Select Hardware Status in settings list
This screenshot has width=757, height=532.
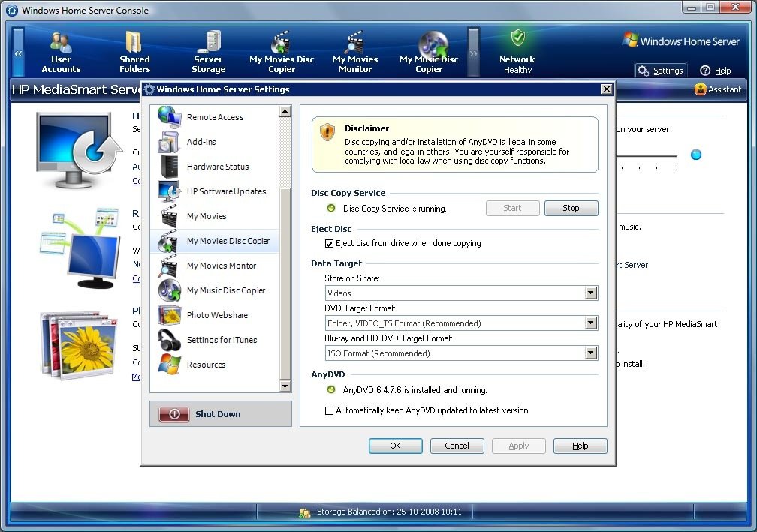click(217, 167)
